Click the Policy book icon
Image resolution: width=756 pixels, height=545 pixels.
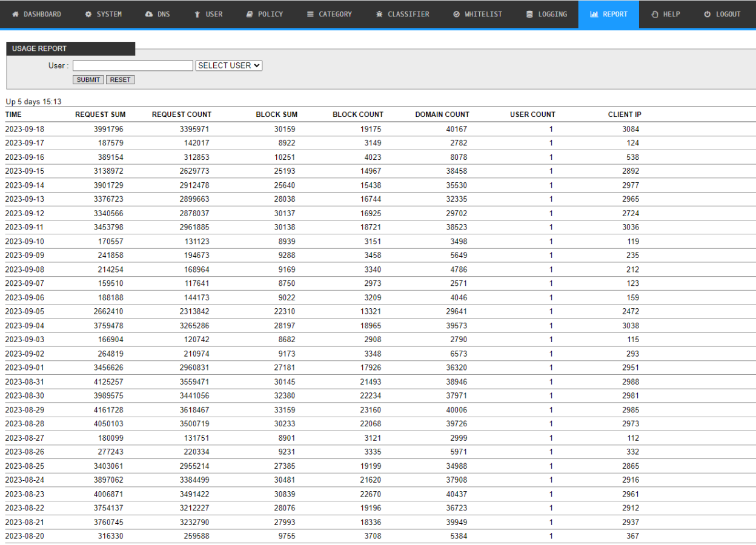pos(250,15)
